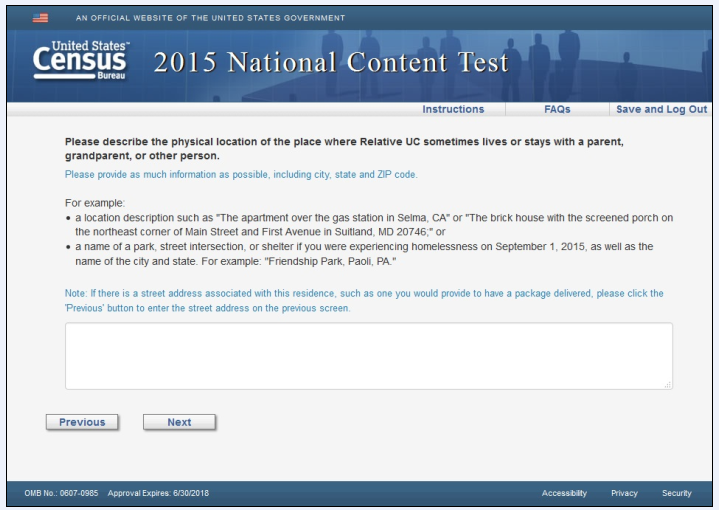Click inside the location description text area
Viewport: 719px width, 510px height.
(368, 355)
